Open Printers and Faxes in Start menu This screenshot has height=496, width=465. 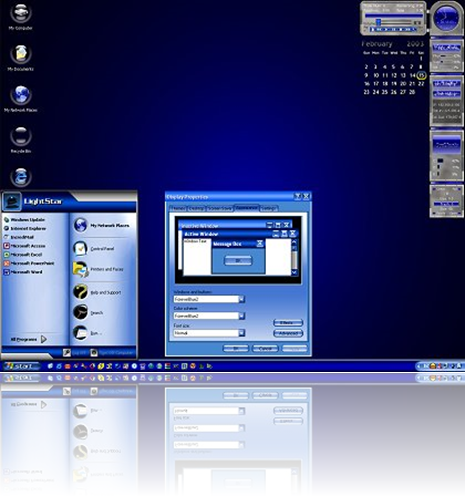click(x=98, y=269)
